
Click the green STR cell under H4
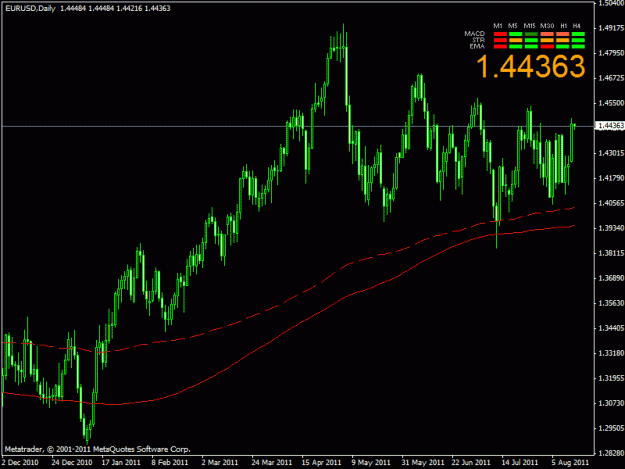(578, 40)
